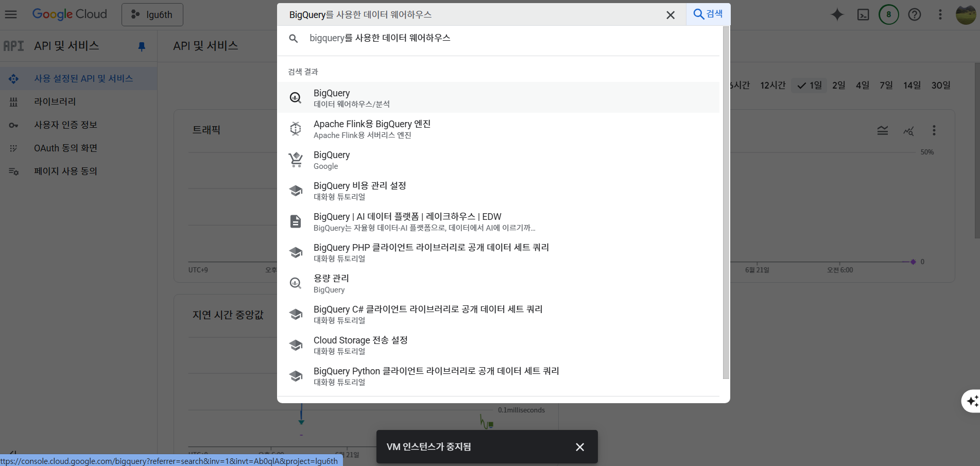Select the 30일 time range
The width and height of the screenshot is (980, 466).
(941, 85)
